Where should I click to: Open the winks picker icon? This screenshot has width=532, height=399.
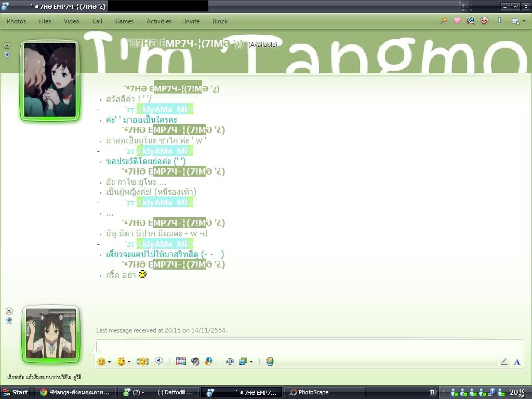click(121, 362)
